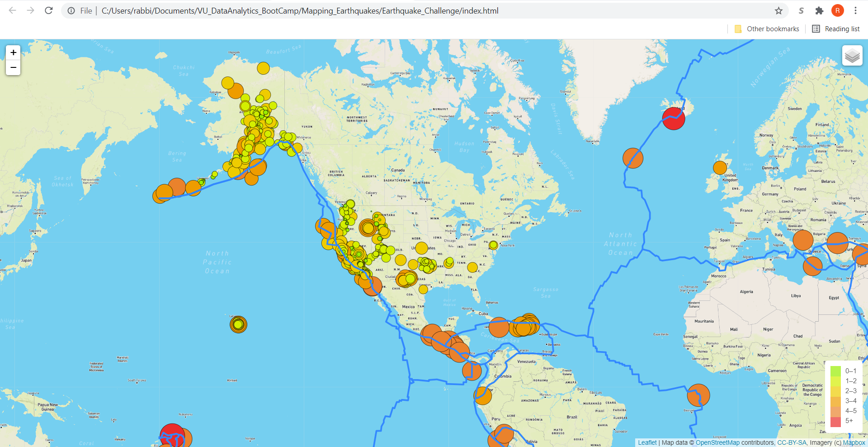The width and height of the screenshot is (868, 447).
Task: Click the yellow marker north of Alaska
Action: (263, 68)
